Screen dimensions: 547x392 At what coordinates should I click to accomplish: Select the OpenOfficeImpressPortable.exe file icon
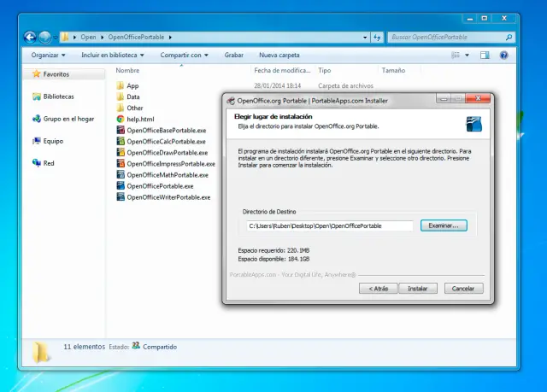click(x=121, y=163)
